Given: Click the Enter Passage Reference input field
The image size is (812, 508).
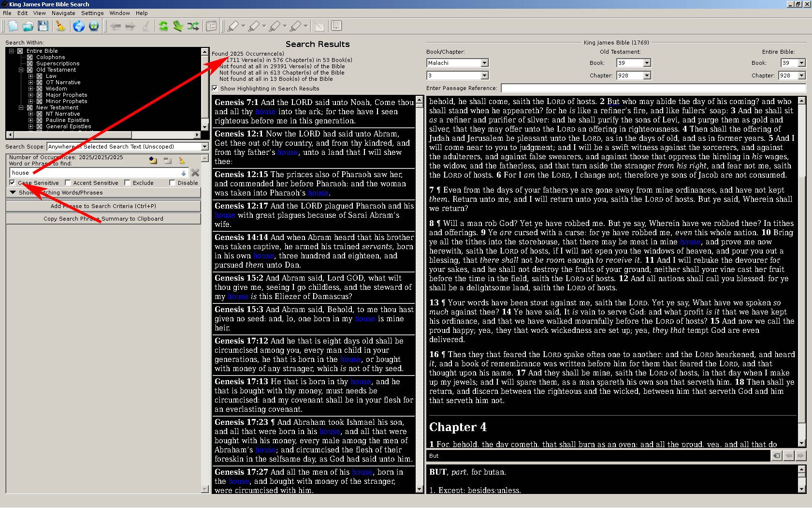Looking at the screenshot, I should pyautogui.click(x=652, y=88).
